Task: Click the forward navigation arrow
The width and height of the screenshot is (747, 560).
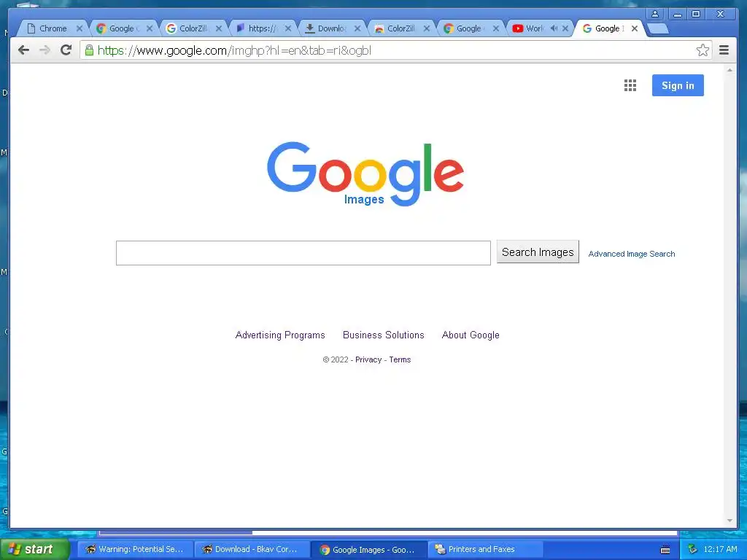Action: click(44, 50)
